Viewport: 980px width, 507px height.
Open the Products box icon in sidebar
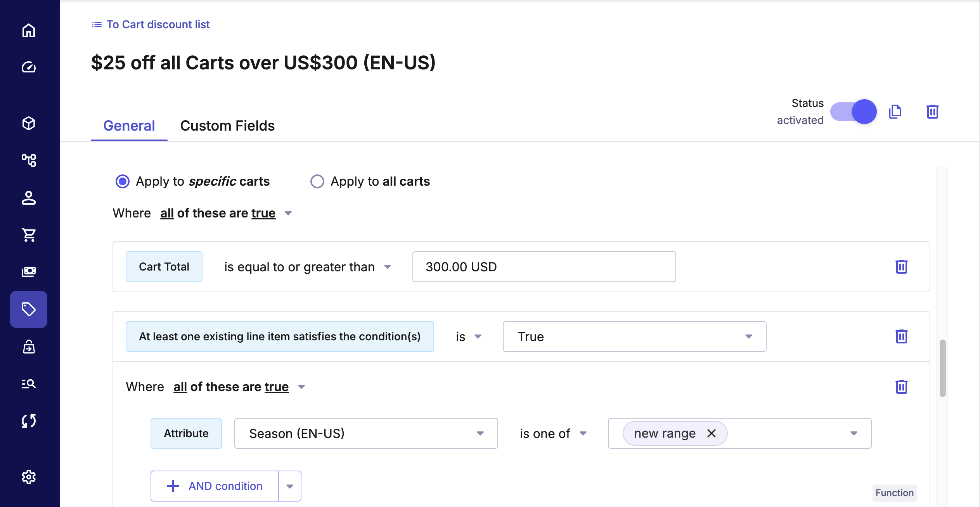click(29, 123)
